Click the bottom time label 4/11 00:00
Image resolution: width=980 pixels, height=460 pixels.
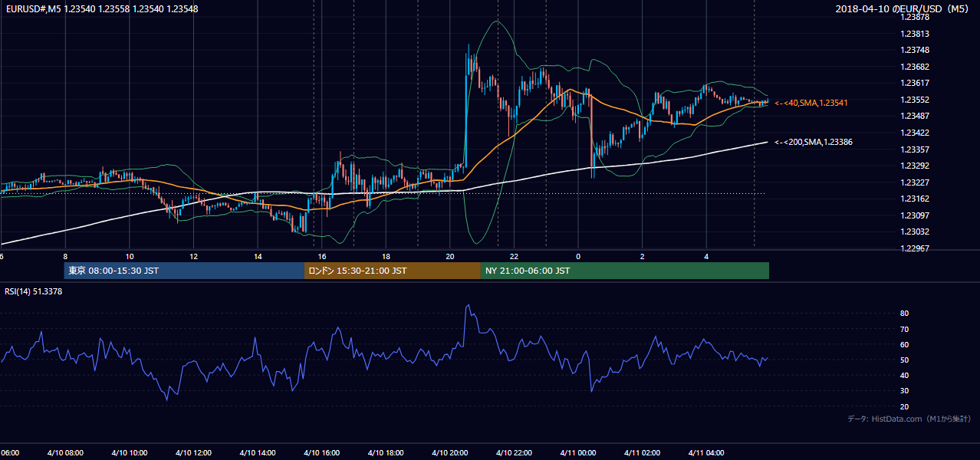(x=577, y=453)
